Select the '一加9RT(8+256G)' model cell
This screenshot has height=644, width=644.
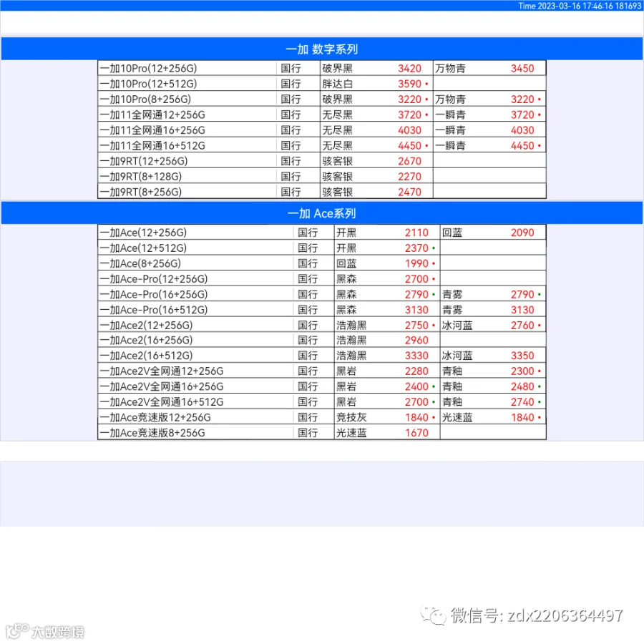point(187,192)
